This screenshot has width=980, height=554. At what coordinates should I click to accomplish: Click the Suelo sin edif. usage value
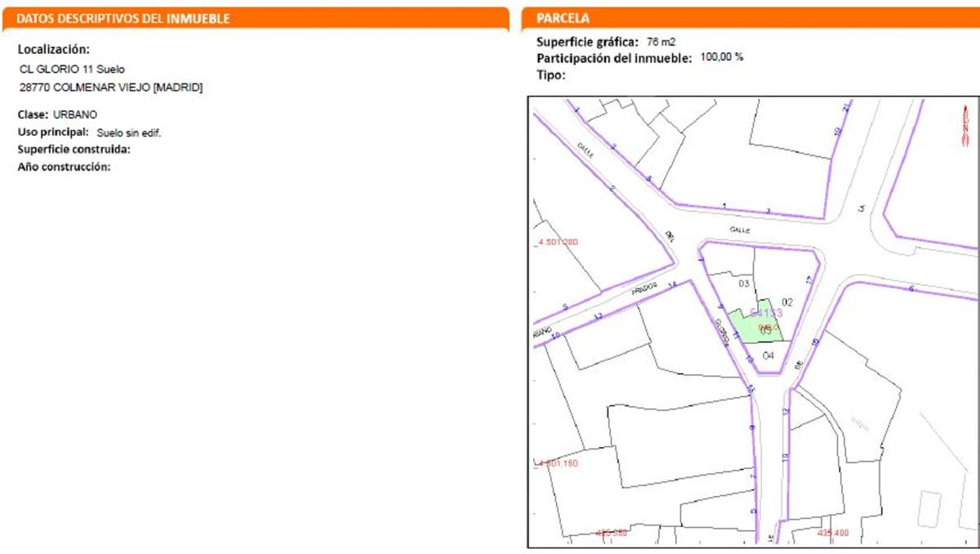(x=129, y=132)
